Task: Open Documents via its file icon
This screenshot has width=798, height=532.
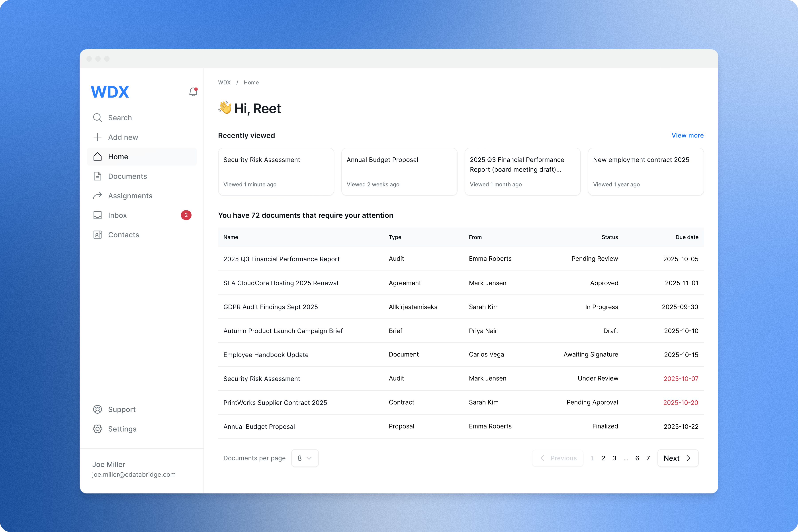Action: point(97,176)
